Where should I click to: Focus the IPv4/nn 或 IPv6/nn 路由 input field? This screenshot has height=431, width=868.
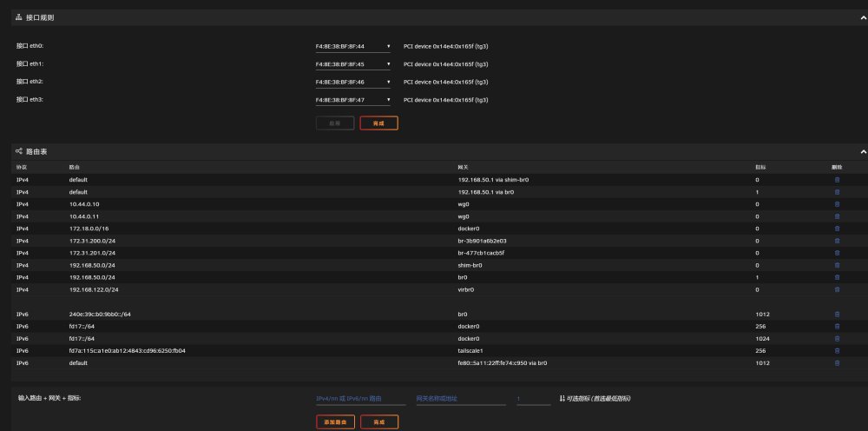(360, 399)
